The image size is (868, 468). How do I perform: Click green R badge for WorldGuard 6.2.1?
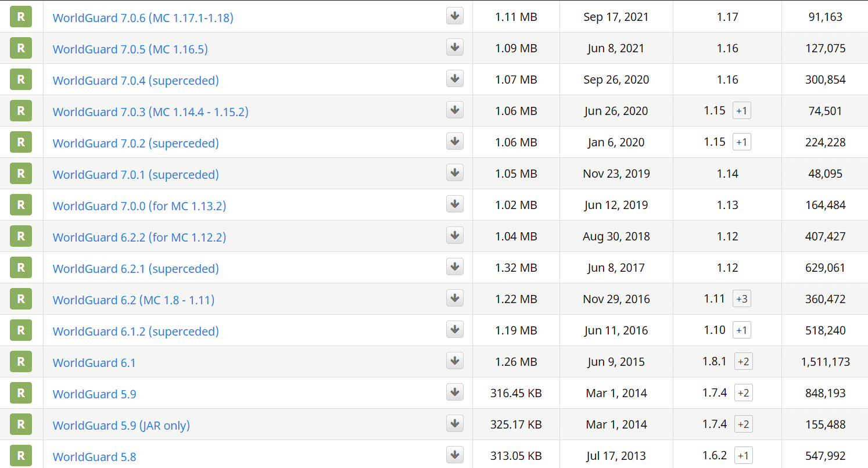(21, 268)
